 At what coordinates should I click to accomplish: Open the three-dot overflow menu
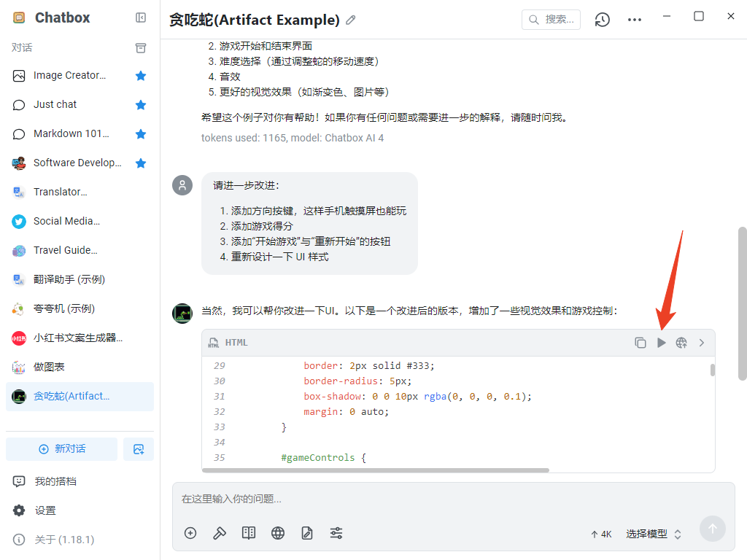(634, 20)
